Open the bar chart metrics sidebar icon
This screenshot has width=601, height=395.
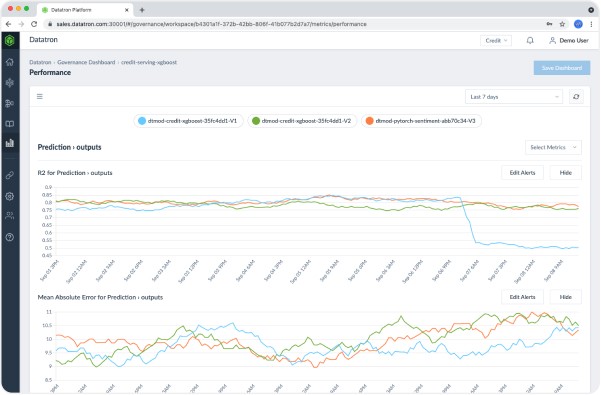(10, 143)
